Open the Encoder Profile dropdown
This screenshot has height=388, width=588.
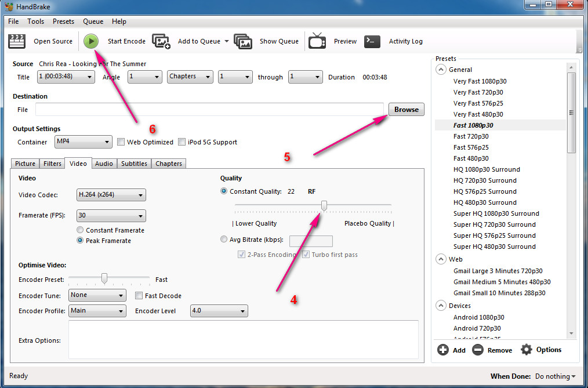[97, 311]
